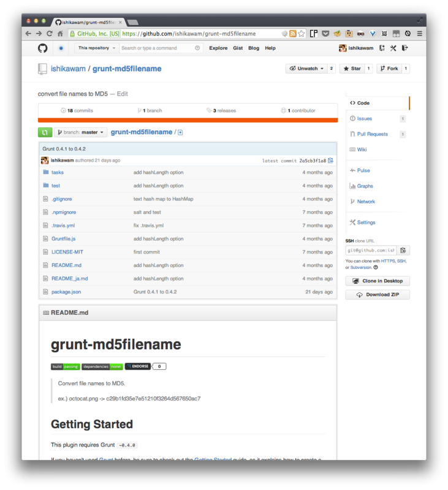
Task: Click Blog in the top navigation
Action: [254, 48]
